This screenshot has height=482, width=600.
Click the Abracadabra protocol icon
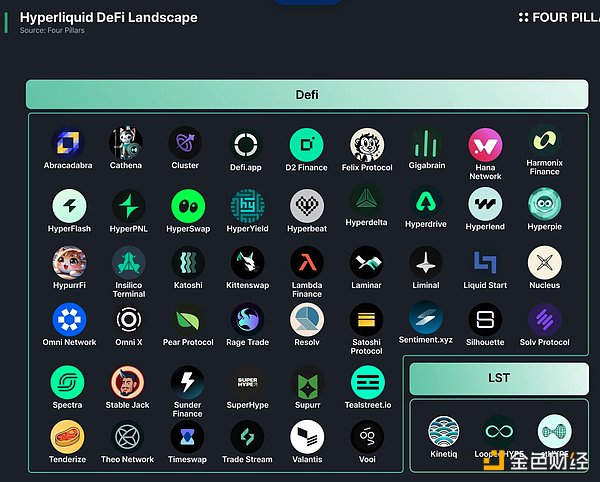(68, 143)
